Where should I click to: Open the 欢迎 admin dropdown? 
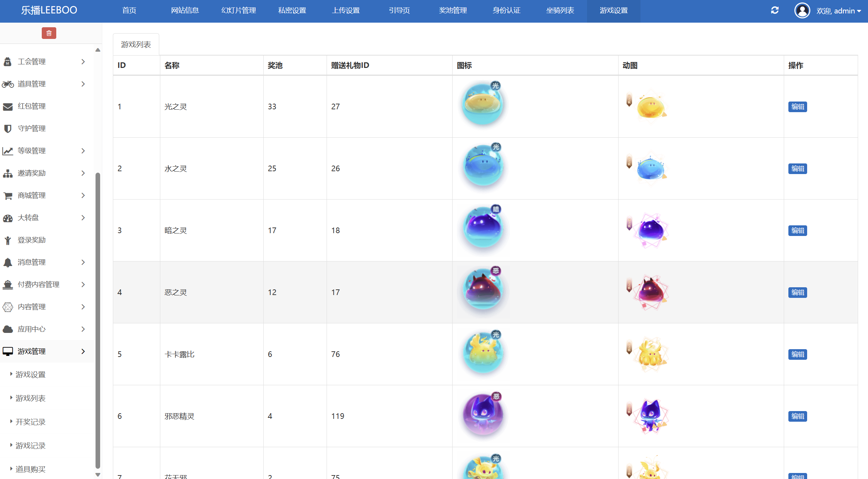click(838, 11)
